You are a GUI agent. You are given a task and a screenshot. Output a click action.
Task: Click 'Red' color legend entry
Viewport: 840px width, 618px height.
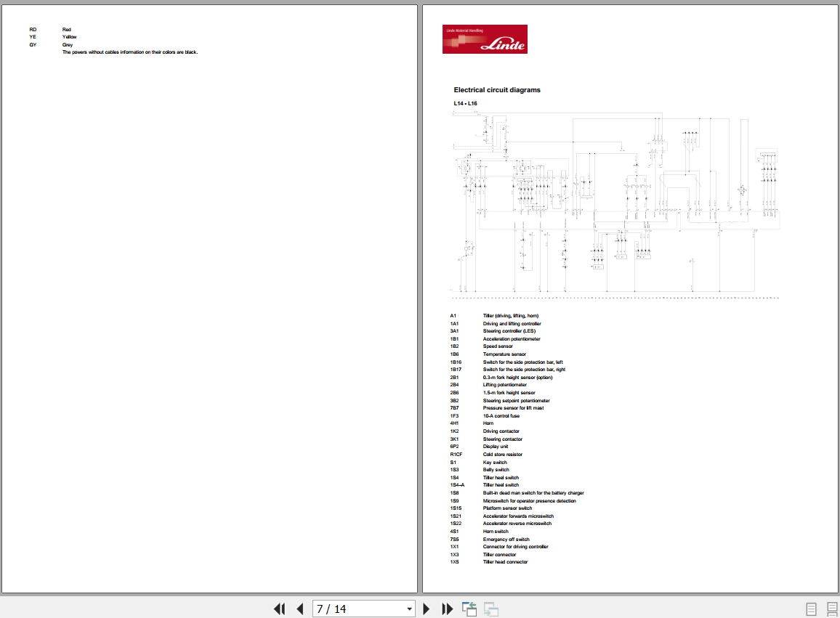click(66, 30)
